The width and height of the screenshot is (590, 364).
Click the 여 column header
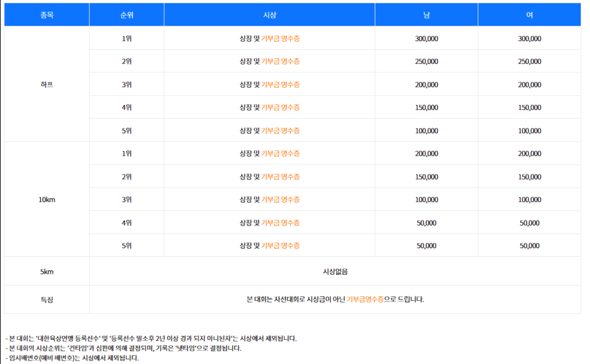pos(529,15)
